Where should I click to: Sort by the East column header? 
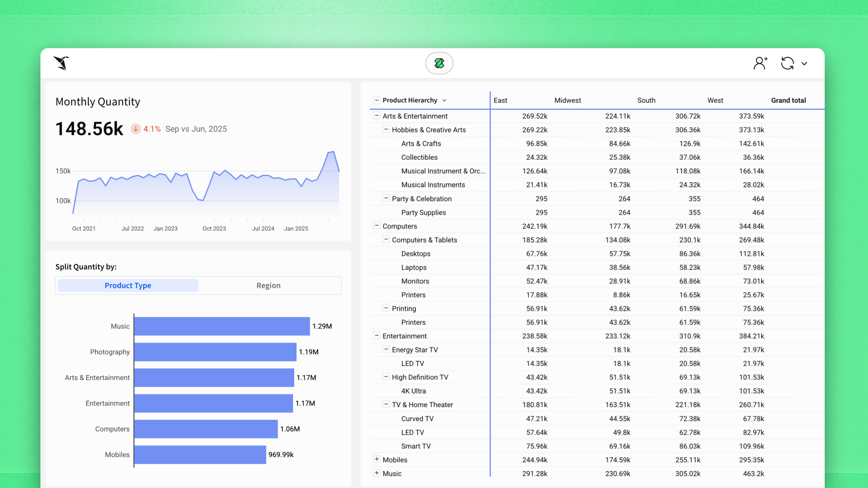[x=500, y=100]
